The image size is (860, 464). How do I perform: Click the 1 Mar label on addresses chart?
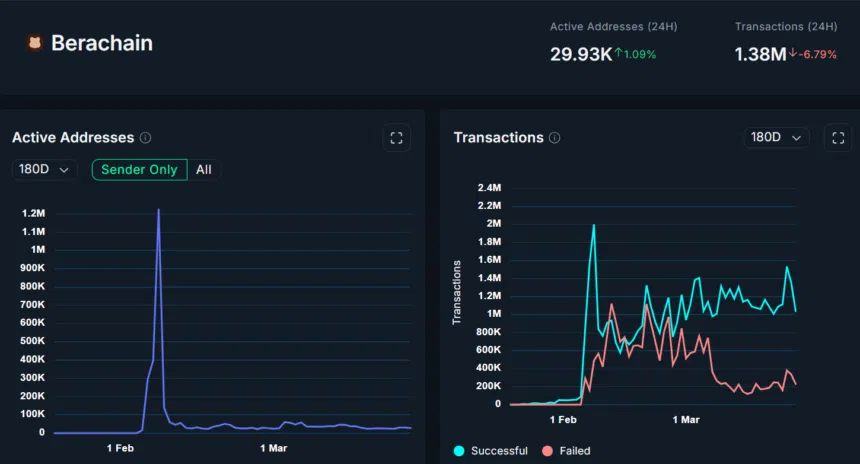point(274,448)
